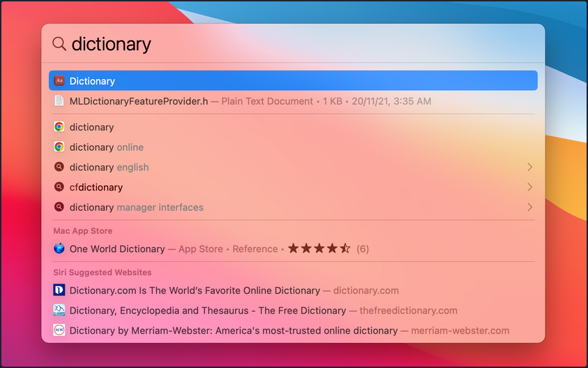
Task: Click the dictionary.com domain text
Action: 366,290
